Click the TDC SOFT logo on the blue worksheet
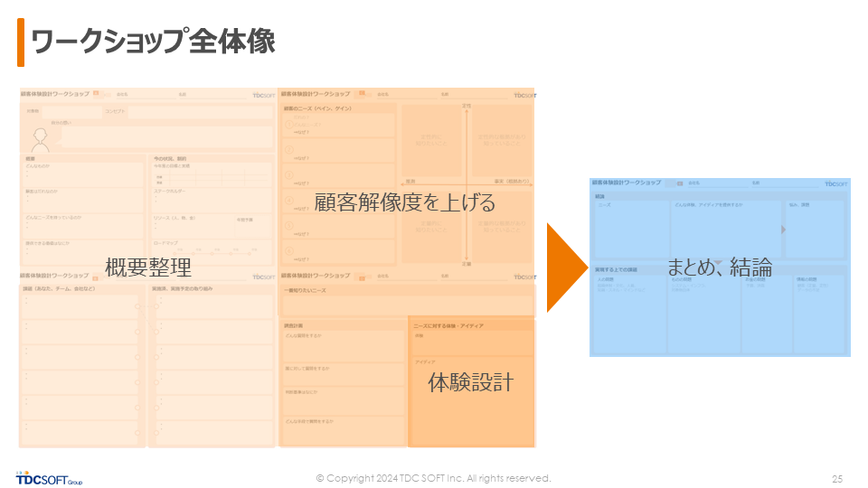This screenshot has height=488, width=868. click(x=835, y=184)
